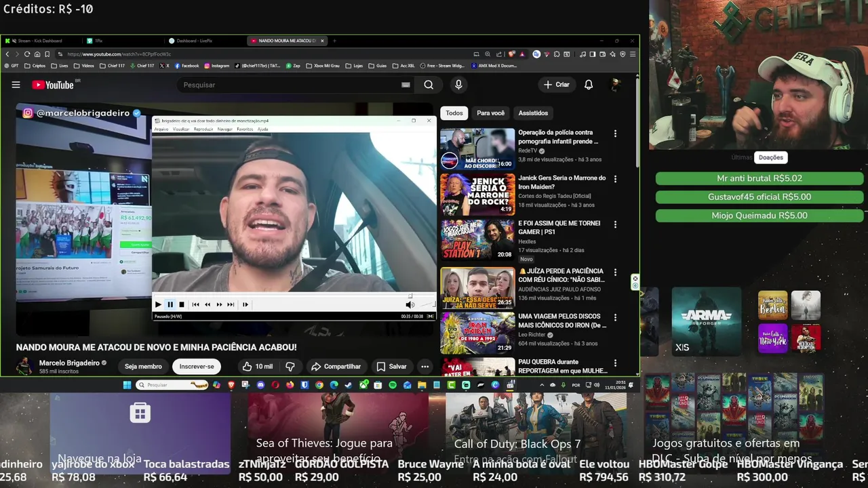Open File Explorer from the taskbar

click(x=421, y=385)
